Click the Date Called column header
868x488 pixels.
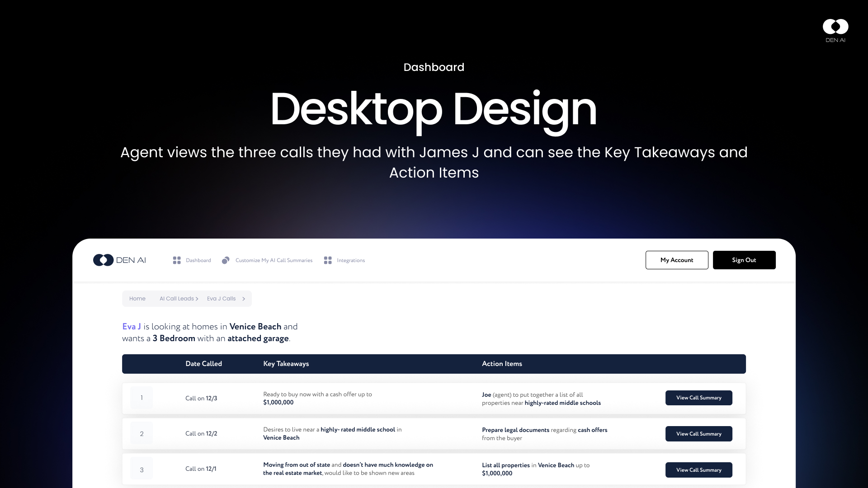(x=203, y=364)
